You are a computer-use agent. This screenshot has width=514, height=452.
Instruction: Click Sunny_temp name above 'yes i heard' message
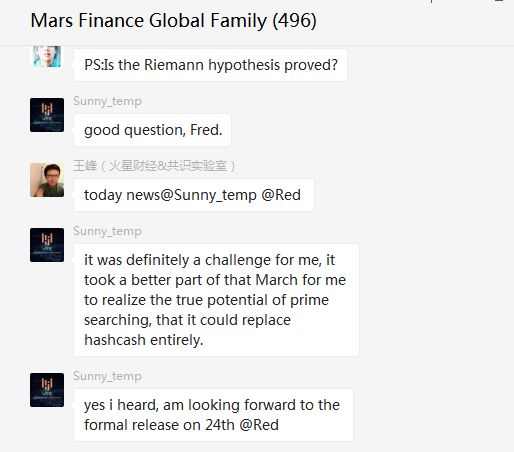(107, 376)
